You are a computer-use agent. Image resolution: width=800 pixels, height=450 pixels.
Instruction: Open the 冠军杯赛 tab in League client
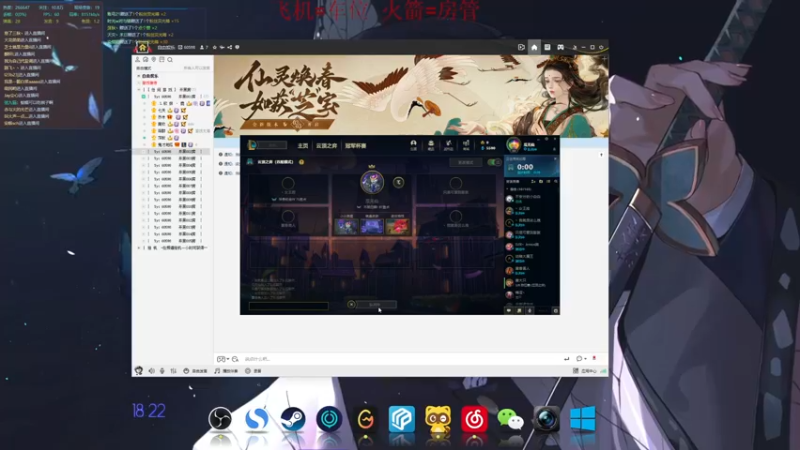[x=356, y=146]
